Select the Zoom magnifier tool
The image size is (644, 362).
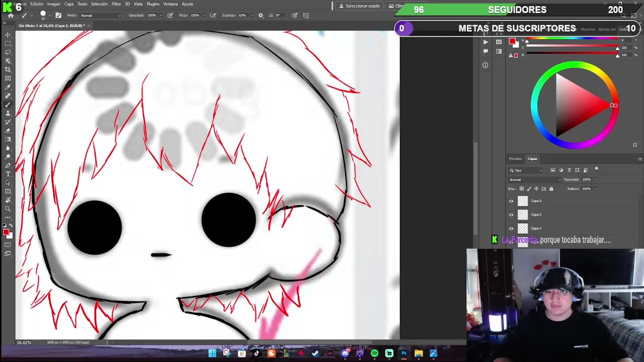pyautogui.click(x=8, y=209)
